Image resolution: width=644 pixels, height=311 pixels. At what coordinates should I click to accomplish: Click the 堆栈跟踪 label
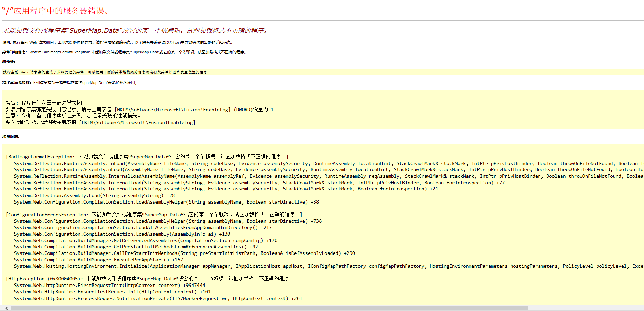point(11,136)
